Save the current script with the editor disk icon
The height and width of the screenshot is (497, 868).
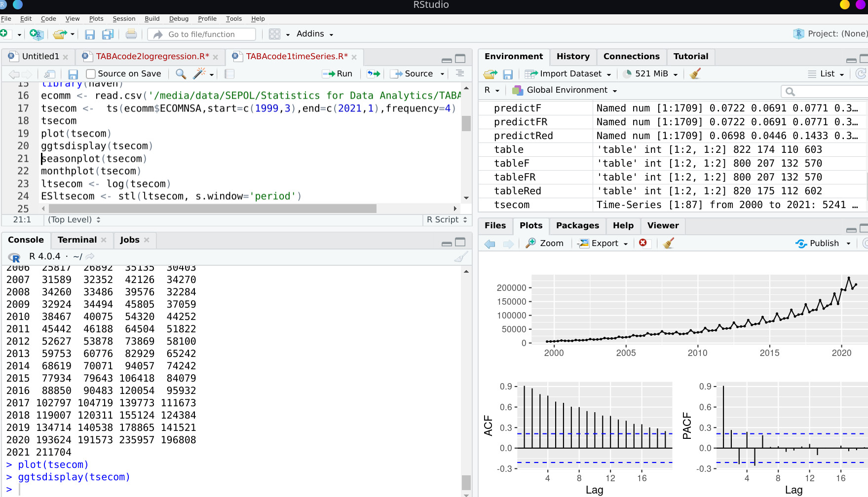[x=73, y=74]
